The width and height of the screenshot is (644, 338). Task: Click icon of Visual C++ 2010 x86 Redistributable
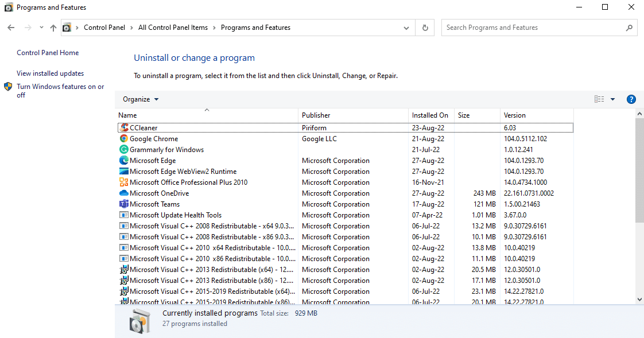pos(123,259)
